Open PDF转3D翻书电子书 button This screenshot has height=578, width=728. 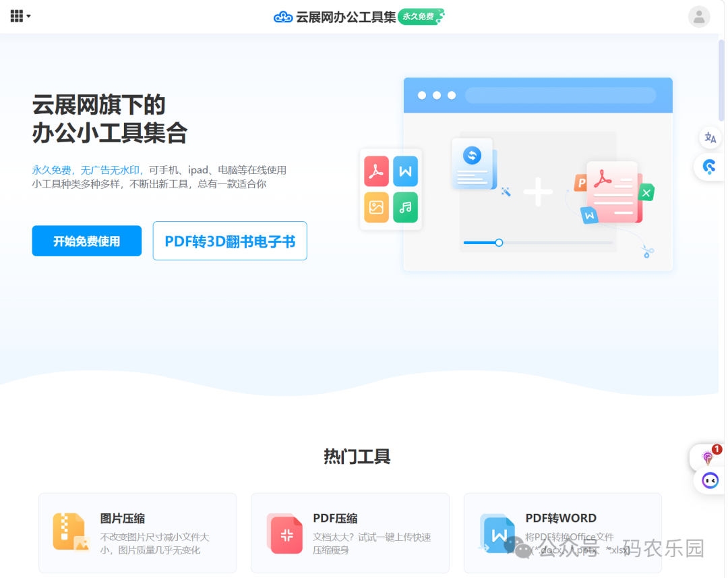point(230,241)
